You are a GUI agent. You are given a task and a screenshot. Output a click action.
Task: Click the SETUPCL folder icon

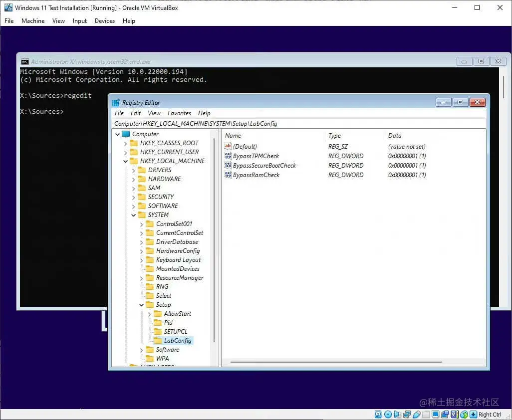158,332
